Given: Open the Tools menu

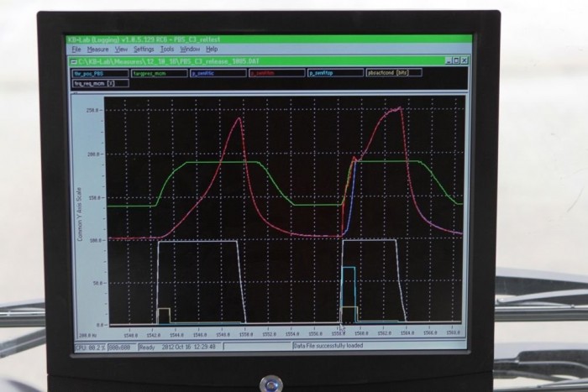Looking at the screenshot, I should click(167, 50).
